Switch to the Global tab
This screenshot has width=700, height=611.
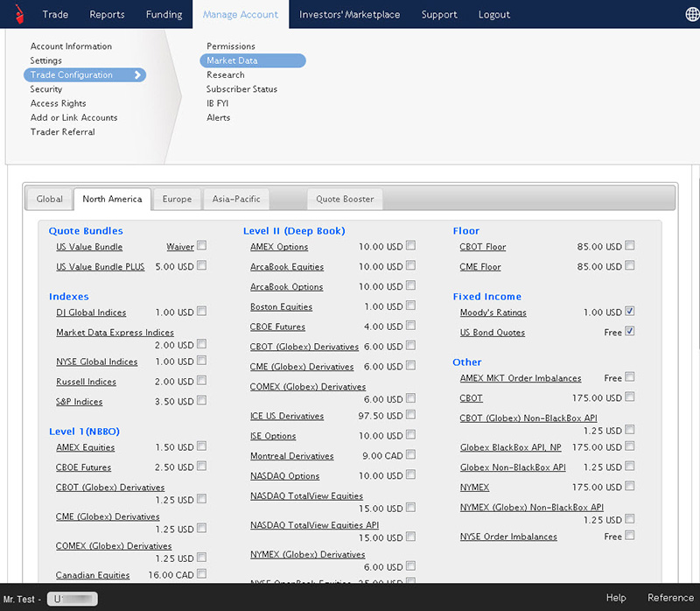[50, 200]
